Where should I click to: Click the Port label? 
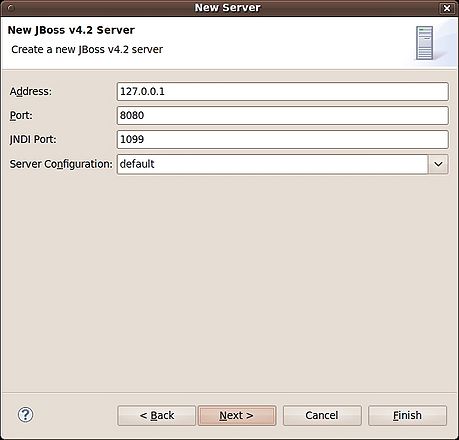21,115
